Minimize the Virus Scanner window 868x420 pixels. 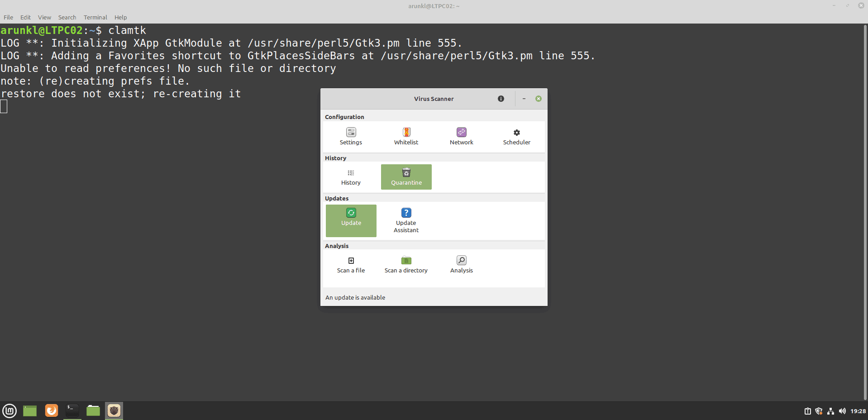point(524,99)
